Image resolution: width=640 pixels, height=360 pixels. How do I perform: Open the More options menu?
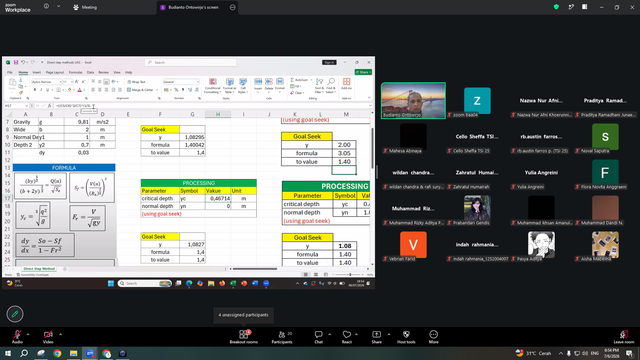(433, 337)
